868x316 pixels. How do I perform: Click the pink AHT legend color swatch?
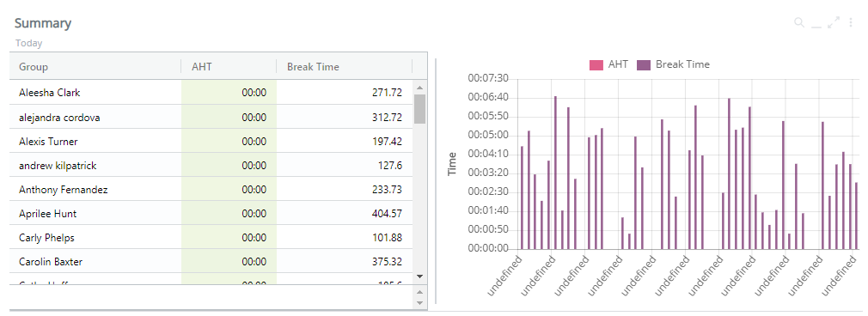(x=596, y=64)
